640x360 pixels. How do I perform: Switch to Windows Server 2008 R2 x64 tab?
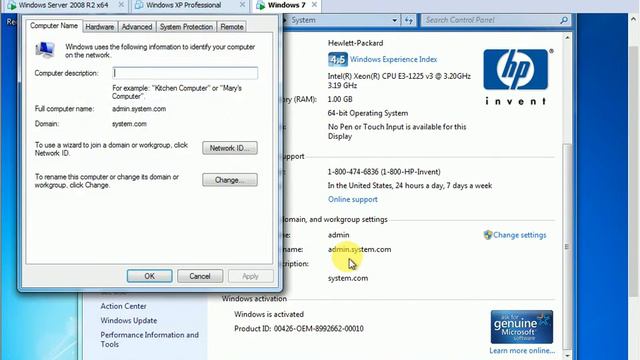click(x=63, y=5)
